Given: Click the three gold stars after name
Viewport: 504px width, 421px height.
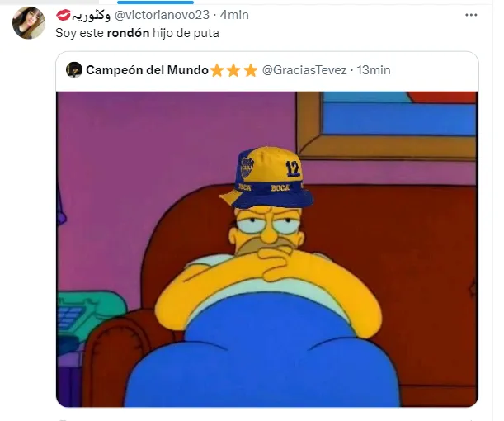Looking at the screenshot, I should coord(234,70).
